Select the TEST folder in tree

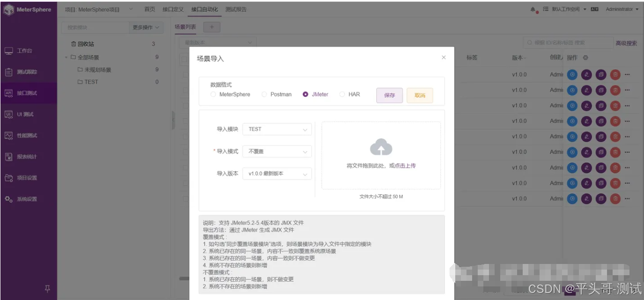[x=88, y=82]
